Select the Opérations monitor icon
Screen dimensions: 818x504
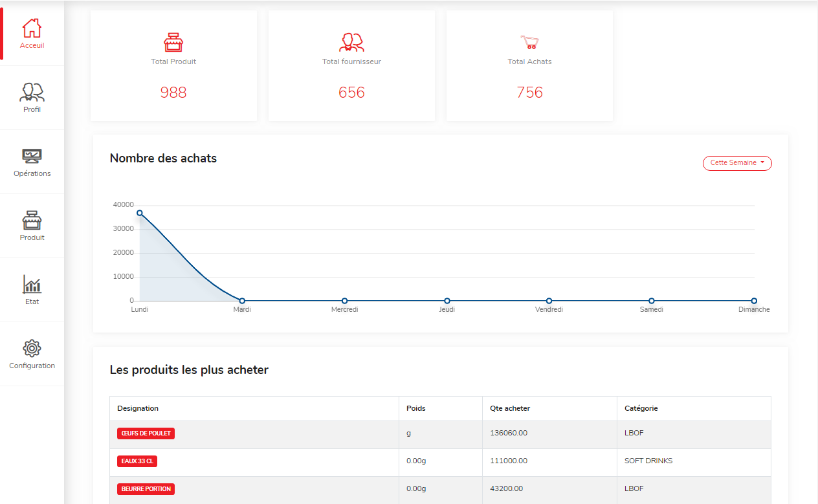click(32, 156)
